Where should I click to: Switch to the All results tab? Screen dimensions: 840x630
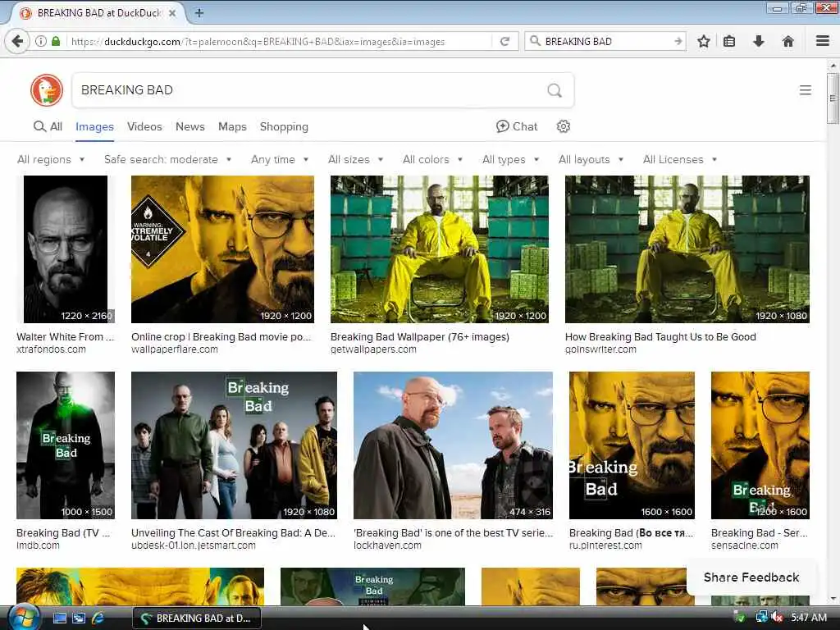click(48, 126)
